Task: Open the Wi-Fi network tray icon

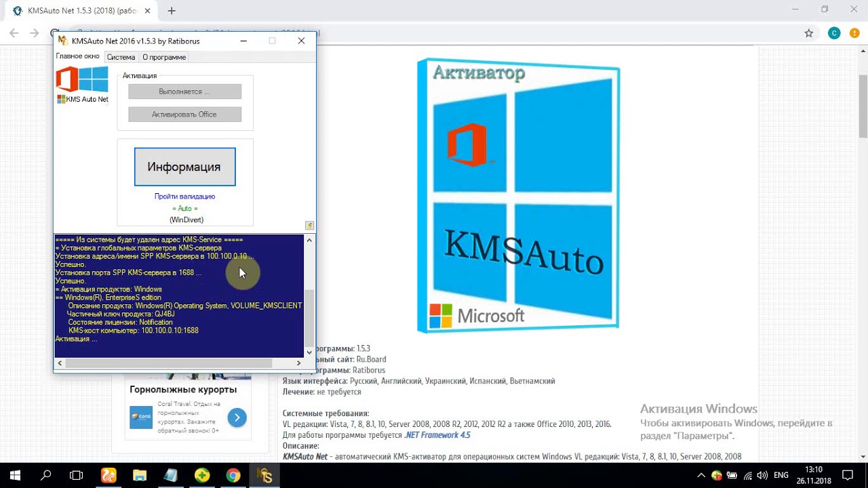Action: (747, 475)
